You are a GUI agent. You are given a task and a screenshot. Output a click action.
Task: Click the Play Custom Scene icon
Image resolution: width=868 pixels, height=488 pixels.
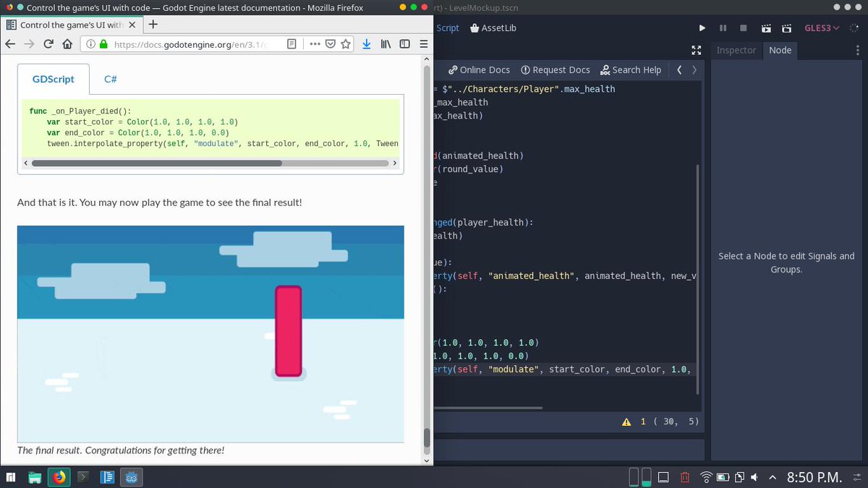point(786,28)
